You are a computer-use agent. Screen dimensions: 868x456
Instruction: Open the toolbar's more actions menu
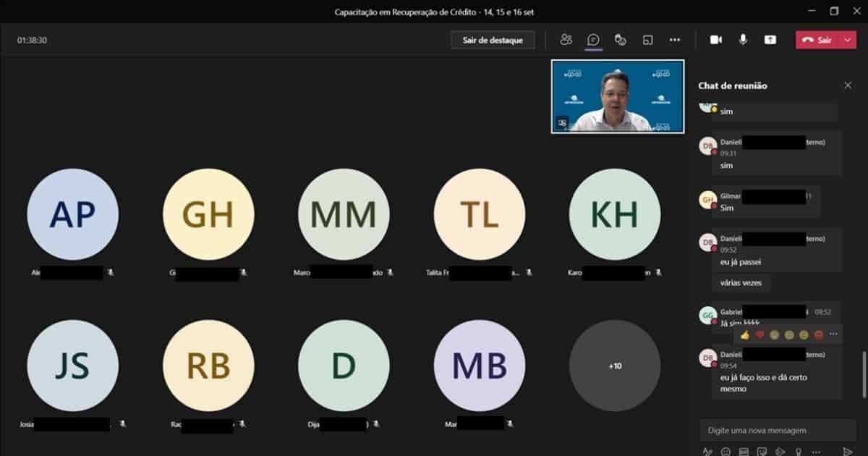pyautogui.click(x=675, y=40)
